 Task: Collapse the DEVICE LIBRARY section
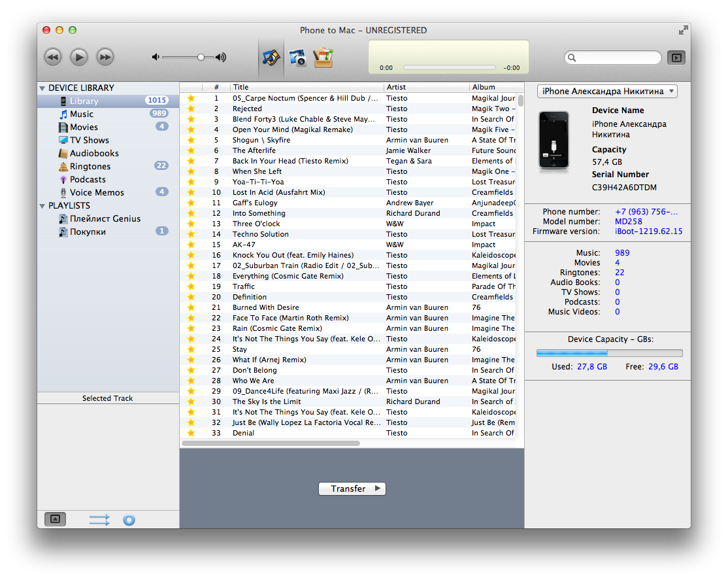(42, 88)
